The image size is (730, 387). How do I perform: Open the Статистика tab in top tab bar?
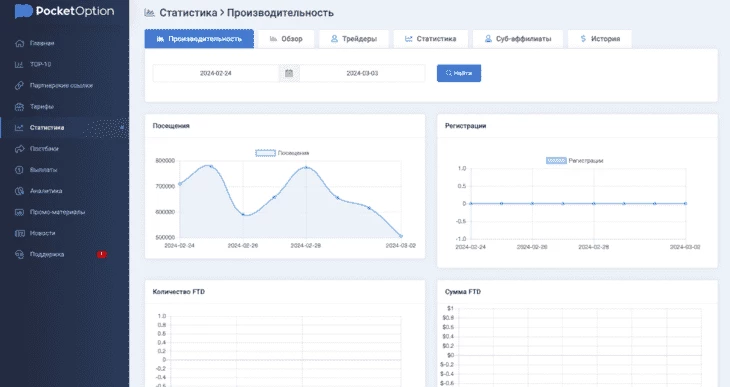(x=431, y=39)
